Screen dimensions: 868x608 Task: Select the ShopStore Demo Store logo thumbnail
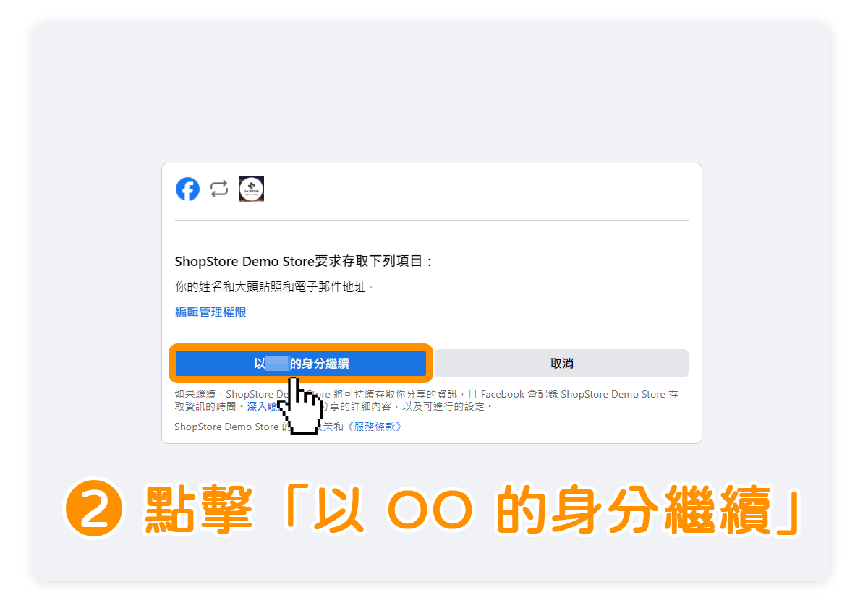pos(251,189)
